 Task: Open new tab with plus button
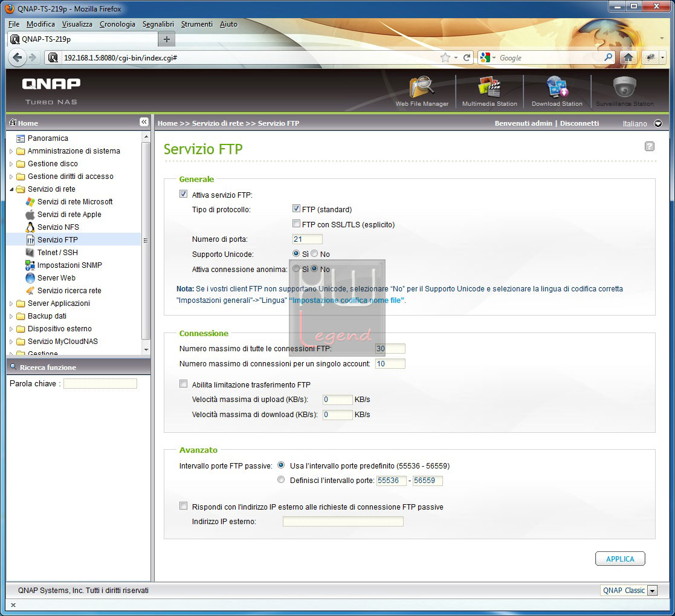tap(167, 39)
